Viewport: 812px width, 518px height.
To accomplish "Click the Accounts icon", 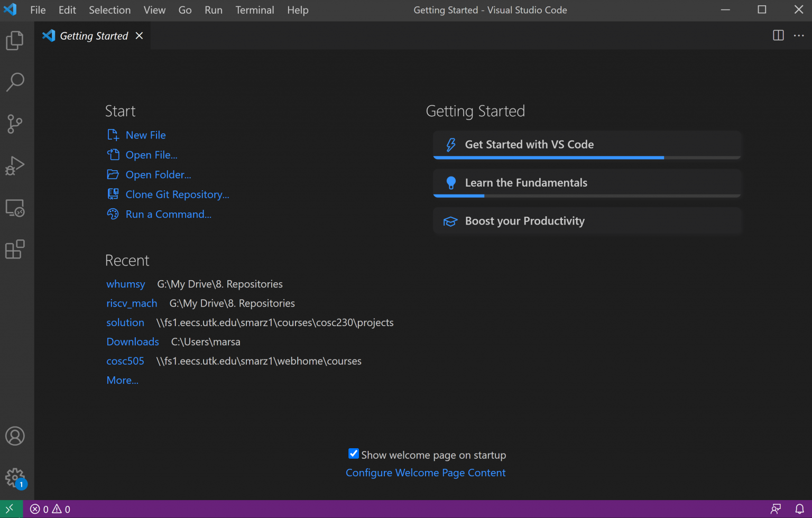I will 15,436.
